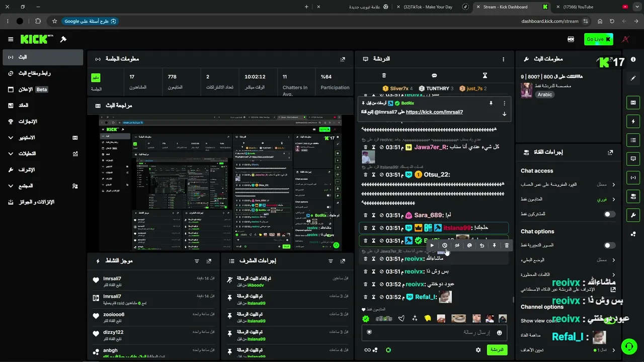Toggle المشتركون فقط subscribers-only switch
This screenshot has height=362, width=644.
click(609, 214)
